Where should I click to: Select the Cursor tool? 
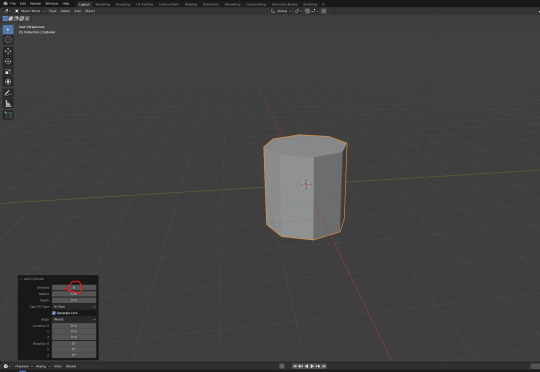click(8, 40)
